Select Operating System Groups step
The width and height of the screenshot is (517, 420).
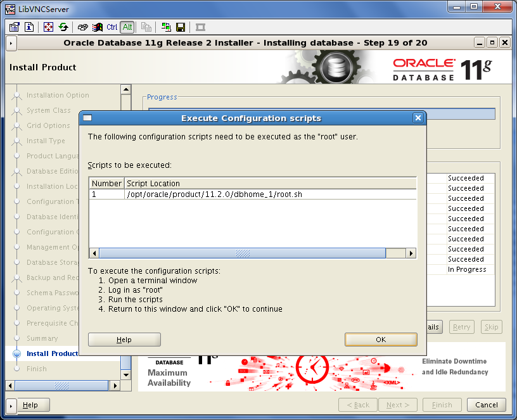tap(53, 308)
